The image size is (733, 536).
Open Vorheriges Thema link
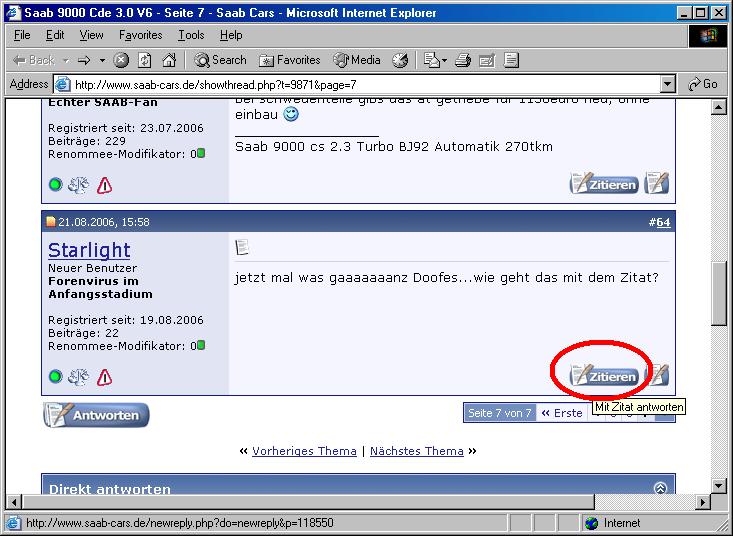(x=304, y=451)
